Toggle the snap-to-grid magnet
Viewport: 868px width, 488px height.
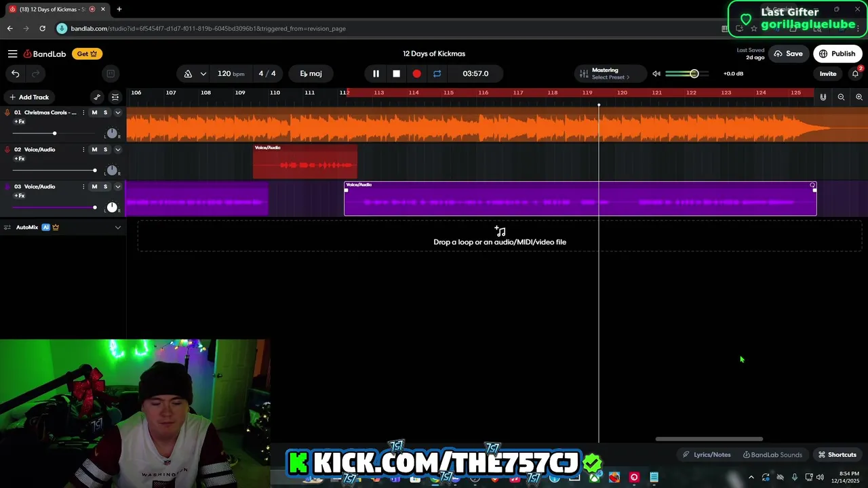tap(823, 97)
